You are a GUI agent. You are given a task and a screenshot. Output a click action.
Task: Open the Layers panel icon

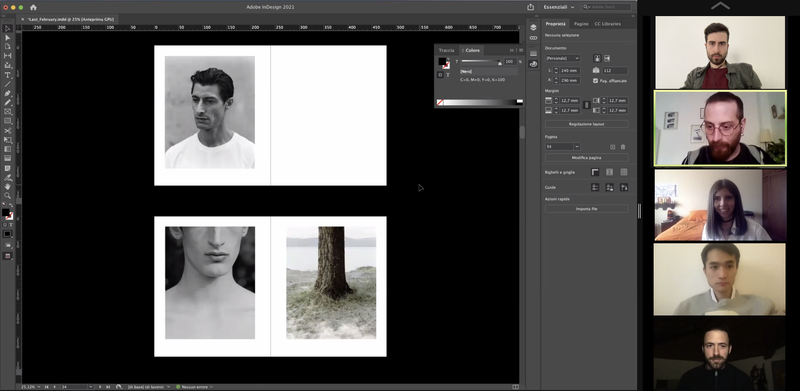[x=533, y=28]
